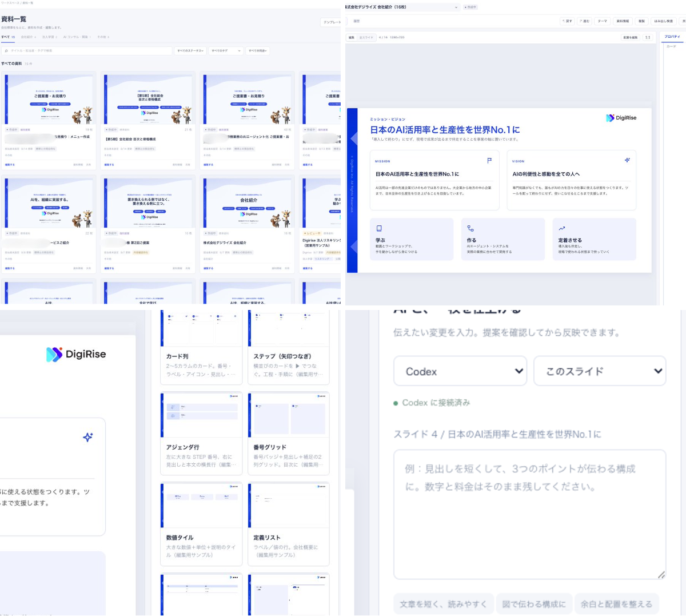Click the AI instruction text area
This screenshot has width=686, height=616.
(x=530, y=515)
